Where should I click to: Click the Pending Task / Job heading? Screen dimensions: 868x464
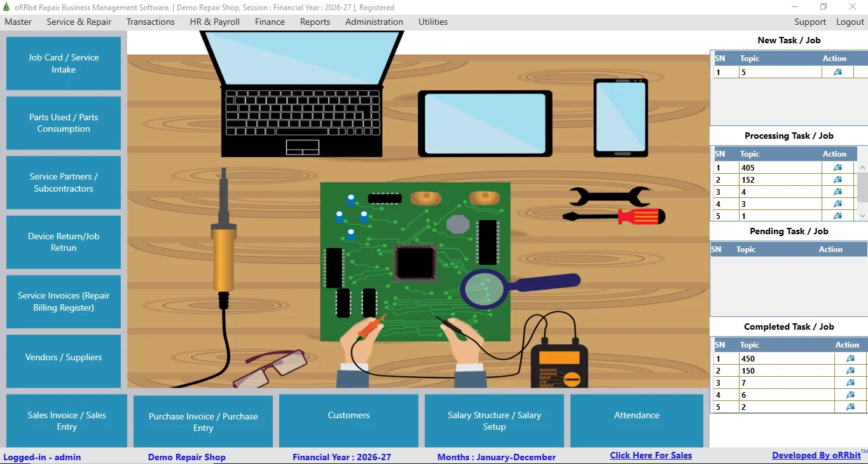point(789,231)
